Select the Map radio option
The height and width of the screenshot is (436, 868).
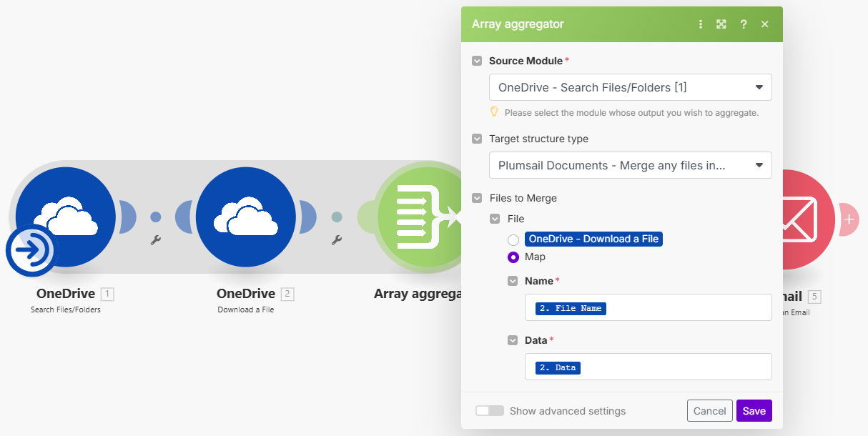coord(513,257)
